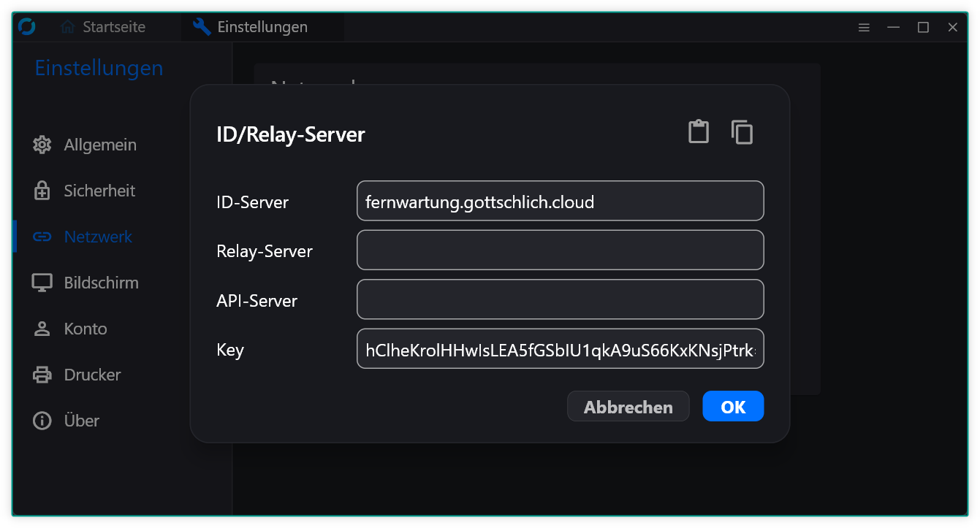Screen dimensions: 980x528
Task: Click the empty Relay-Server field
Action: point(560,250)
